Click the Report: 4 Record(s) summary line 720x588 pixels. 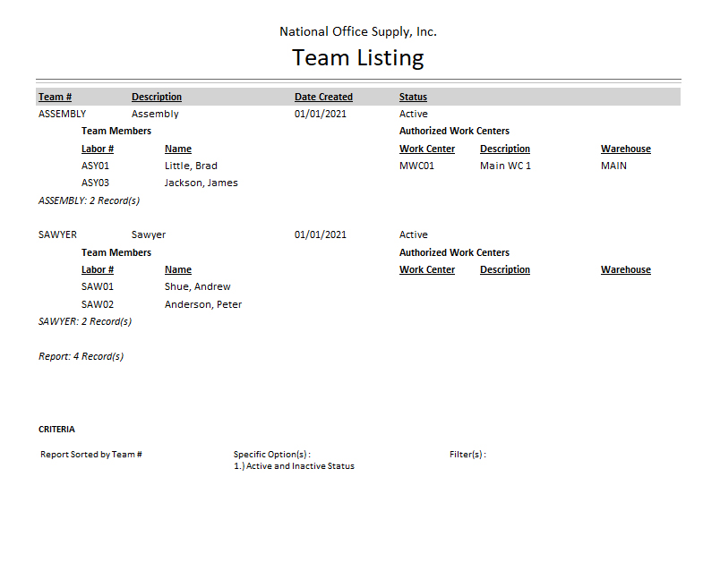(x=81, y=356)
